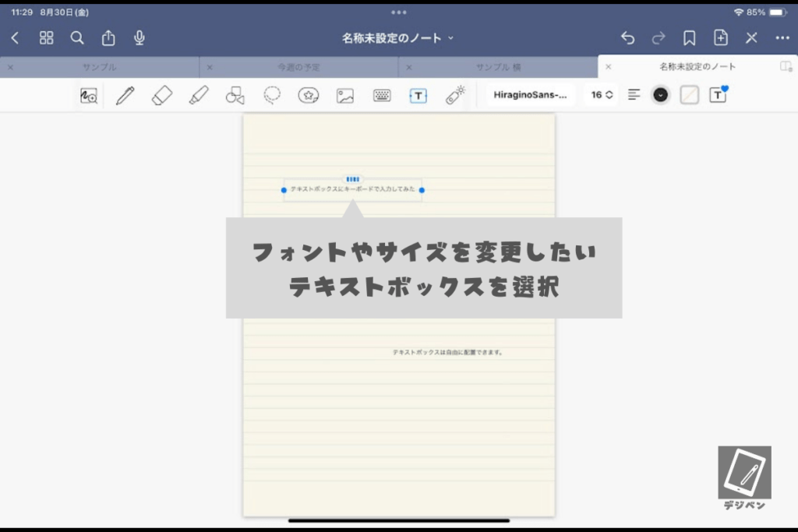Open the Share export button
Viewport: 798px width, 532px height.
tap(108, 37)
